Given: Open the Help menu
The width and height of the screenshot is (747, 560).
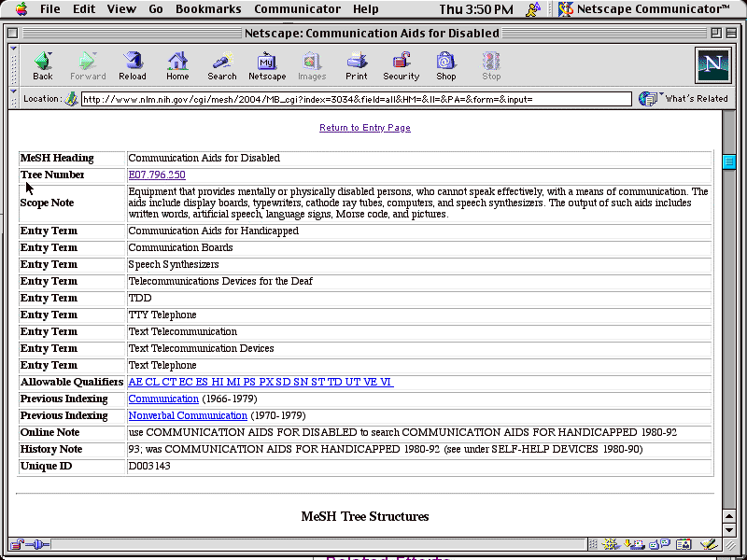Looking at the screenshot, I should [x=365, y=8].
